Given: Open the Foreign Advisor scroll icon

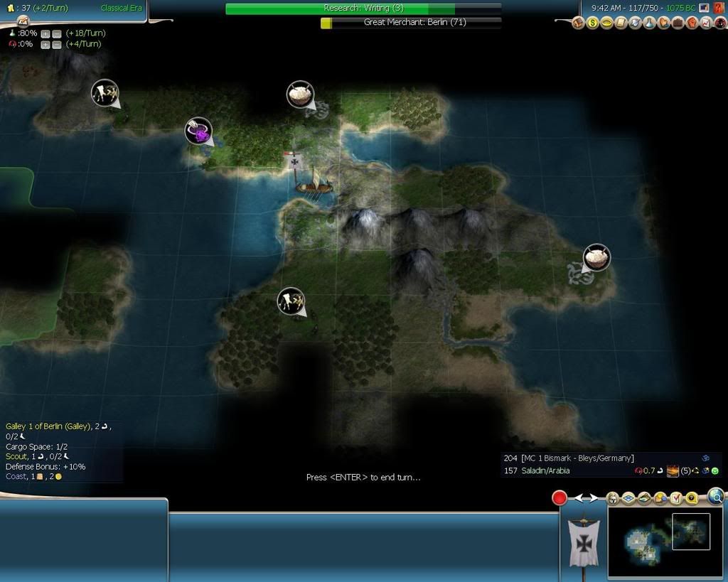Looking at the screenshot, I should [621, 23].
